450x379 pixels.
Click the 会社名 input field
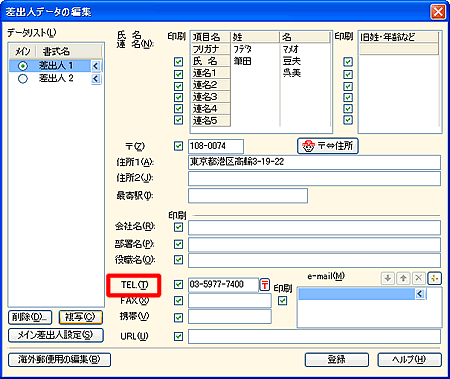[x=314, y=228]
